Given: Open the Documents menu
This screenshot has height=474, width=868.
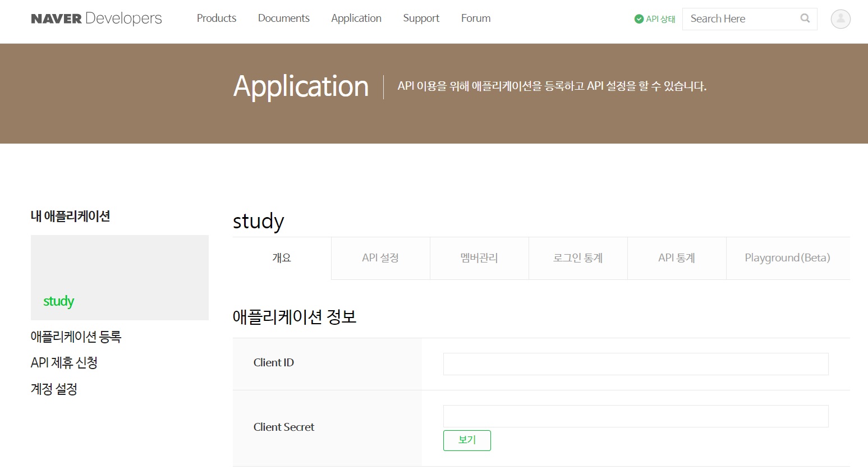Looking at the screenshot, I should (x=284, y=19).
